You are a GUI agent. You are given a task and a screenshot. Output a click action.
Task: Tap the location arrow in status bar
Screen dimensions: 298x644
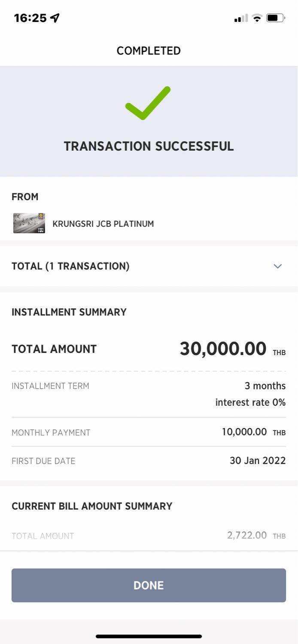[55, 18]
